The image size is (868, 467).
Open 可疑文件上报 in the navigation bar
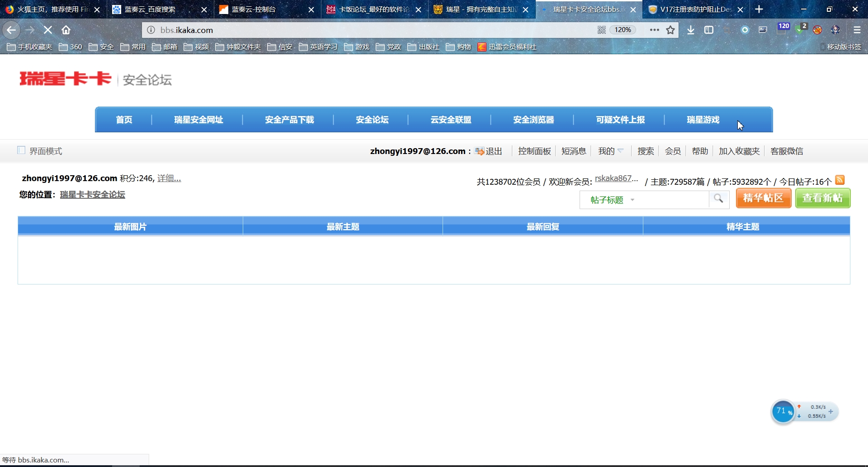(x=620, y=120)
